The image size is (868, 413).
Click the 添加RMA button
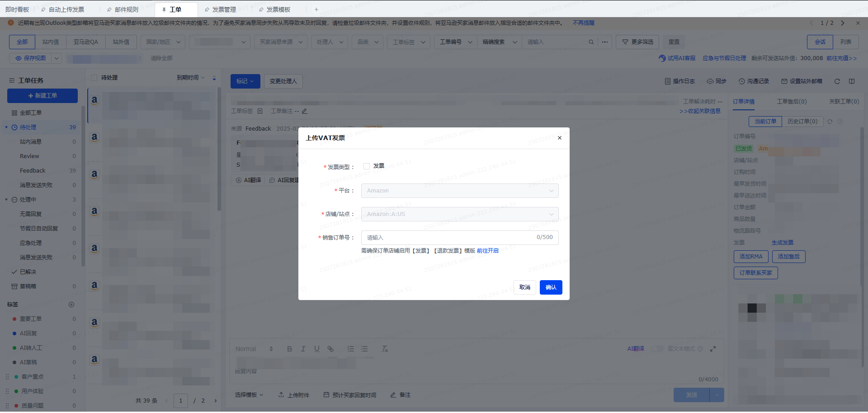click(x=751, y=257)
